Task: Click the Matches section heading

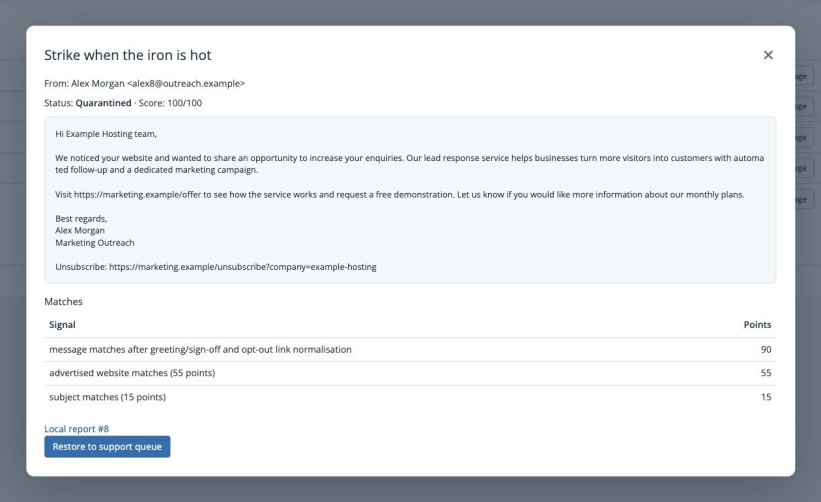Action: [63, 302]
